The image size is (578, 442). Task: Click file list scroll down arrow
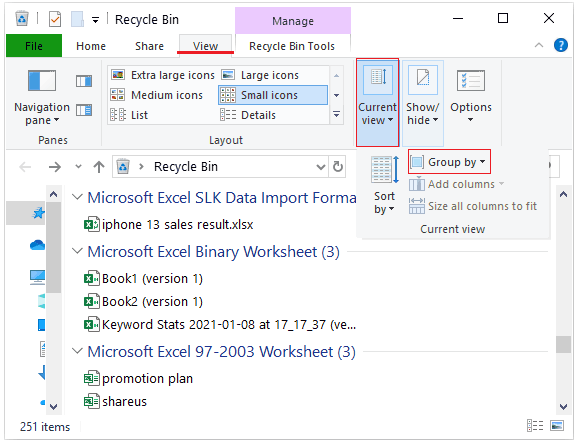tap(563, 407)
